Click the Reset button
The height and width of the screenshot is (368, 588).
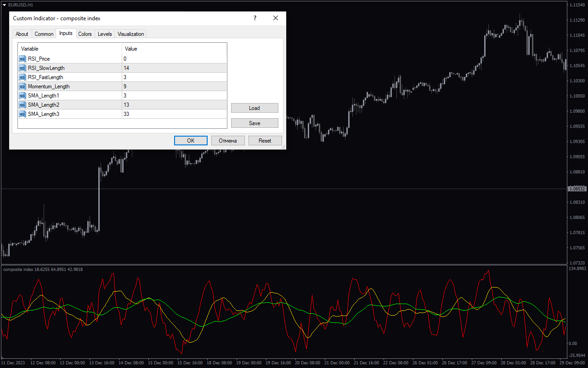[265, 141]
